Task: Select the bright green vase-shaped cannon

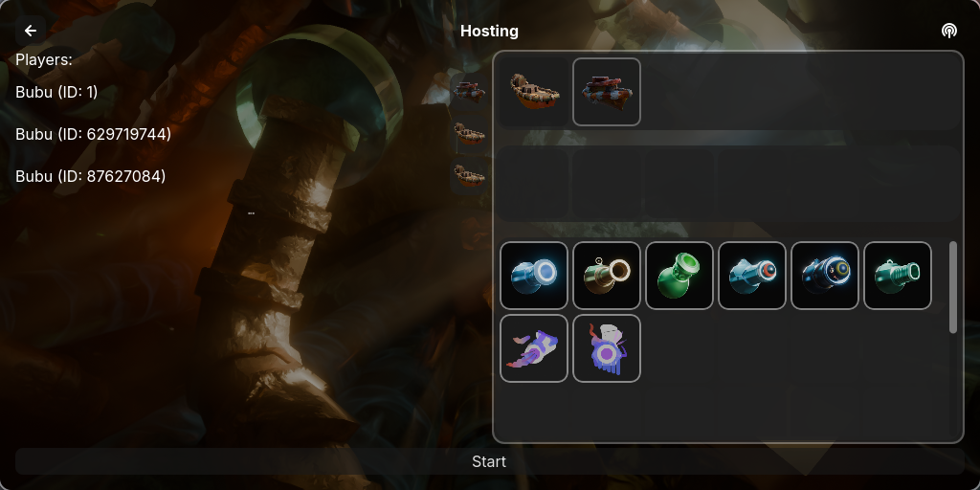Action: point(679,276)
